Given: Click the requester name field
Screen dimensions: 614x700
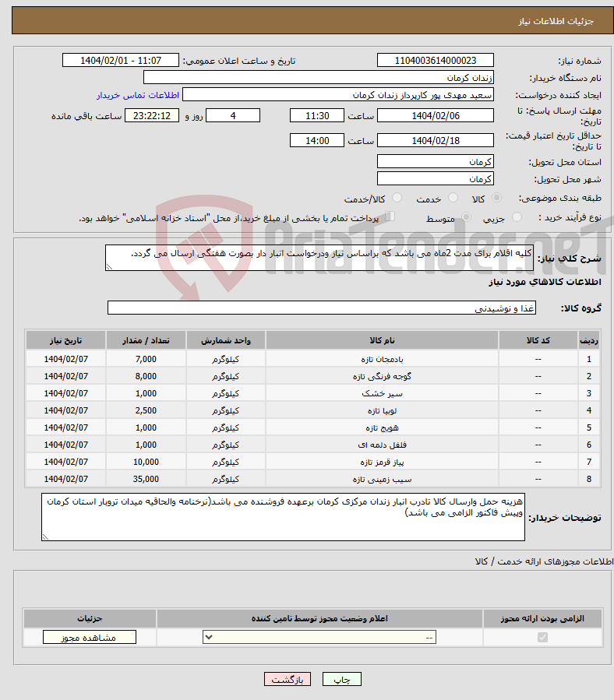Looking at the screenshot, I should pos(338,95).
